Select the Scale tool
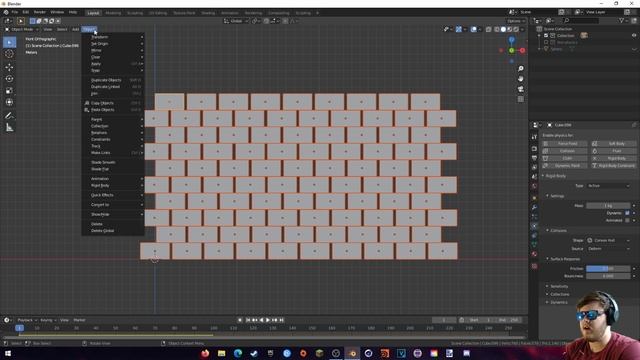The width and height of the screenshot is (640, 360). pos(9,91)
